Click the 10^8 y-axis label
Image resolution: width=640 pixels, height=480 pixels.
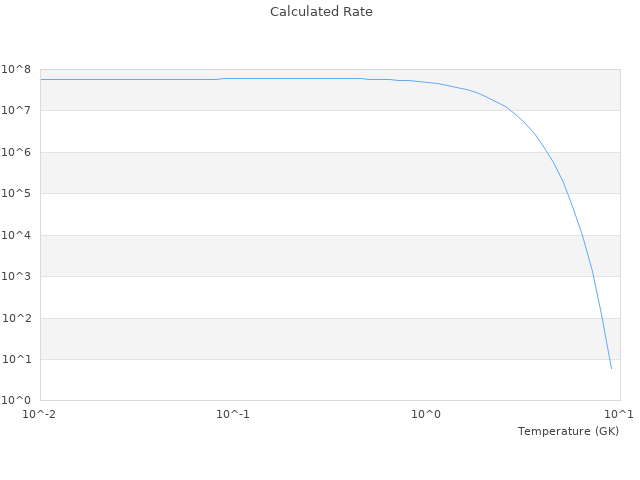(17, 69)
